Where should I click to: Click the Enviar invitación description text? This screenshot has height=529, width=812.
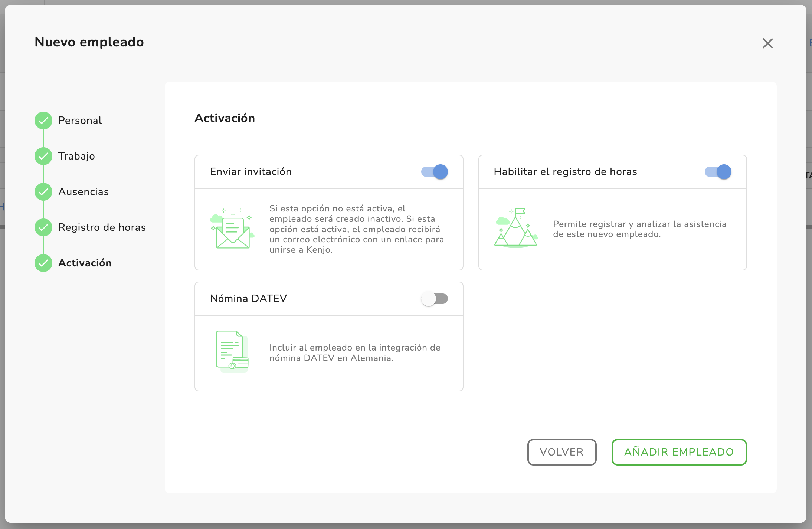click(356, 229)
